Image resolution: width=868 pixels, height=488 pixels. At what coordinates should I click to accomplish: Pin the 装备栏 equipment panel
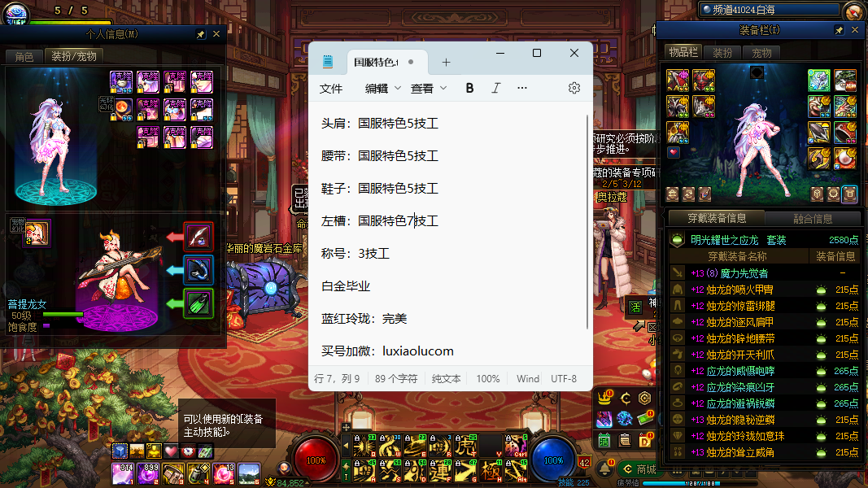pos(839,30)
